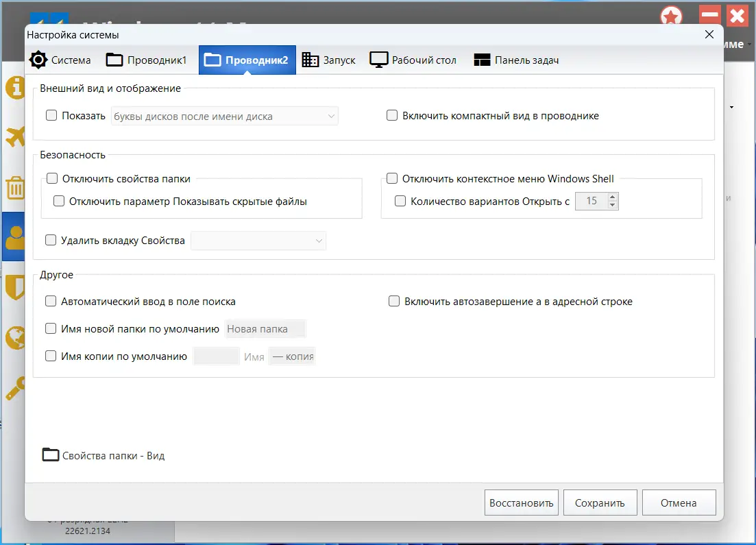Tick Имя новой папки по умолчанию
This screenshot has height=545, width=756.
click(x=51, y=329)
